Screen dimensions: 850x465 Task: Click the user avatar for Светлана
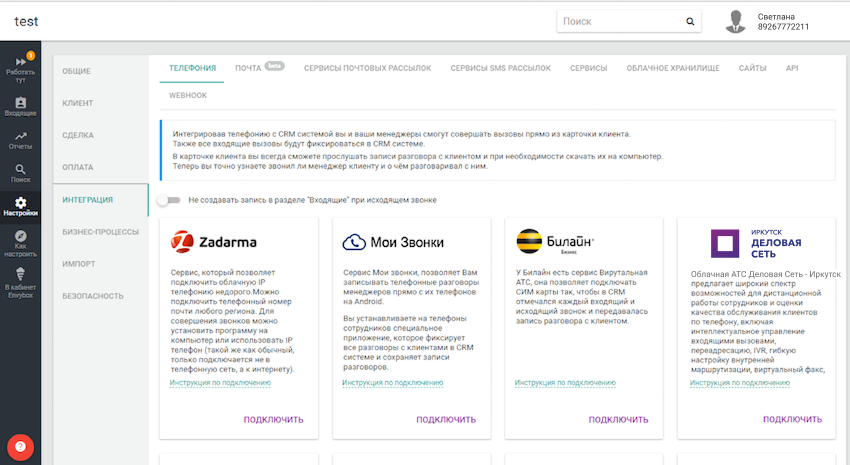[x=736, y=21]
